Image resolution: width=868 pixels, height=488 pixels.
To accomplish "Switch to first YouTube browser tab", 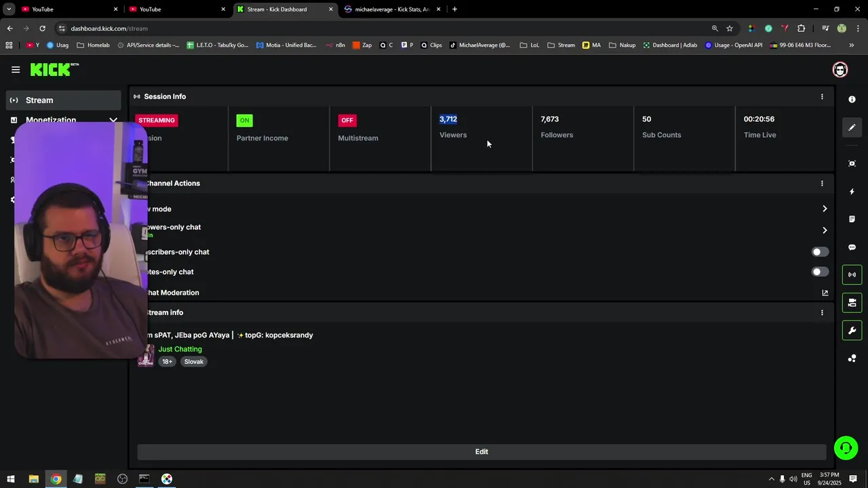I will [x=70, y=9].
